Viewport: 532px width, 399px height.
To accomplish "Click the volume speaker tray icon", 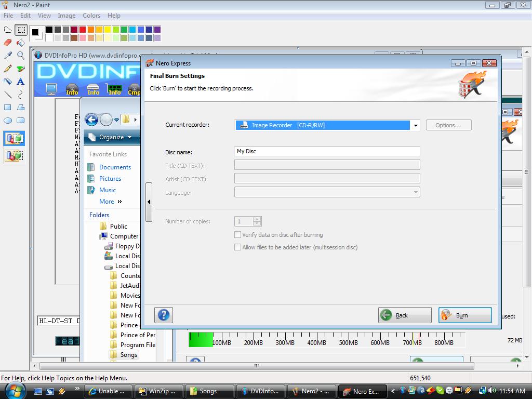I will pyautogui.click(x=493, y=391).
